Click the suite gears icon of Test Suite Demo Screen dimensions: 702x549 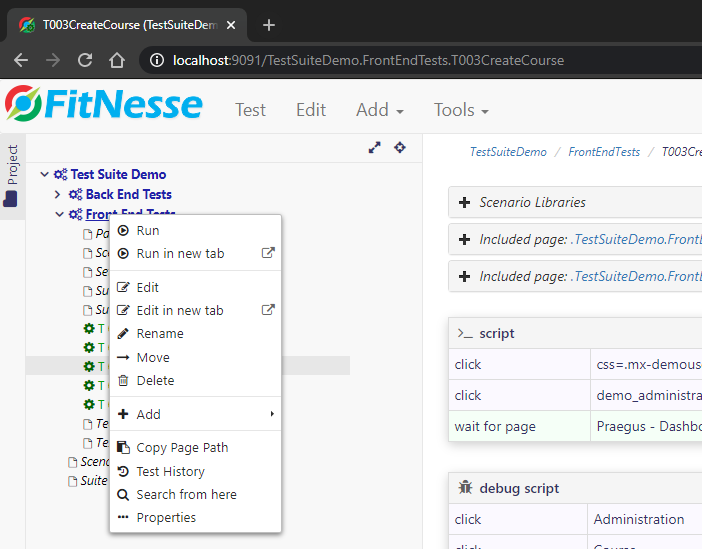coord(60,174)
